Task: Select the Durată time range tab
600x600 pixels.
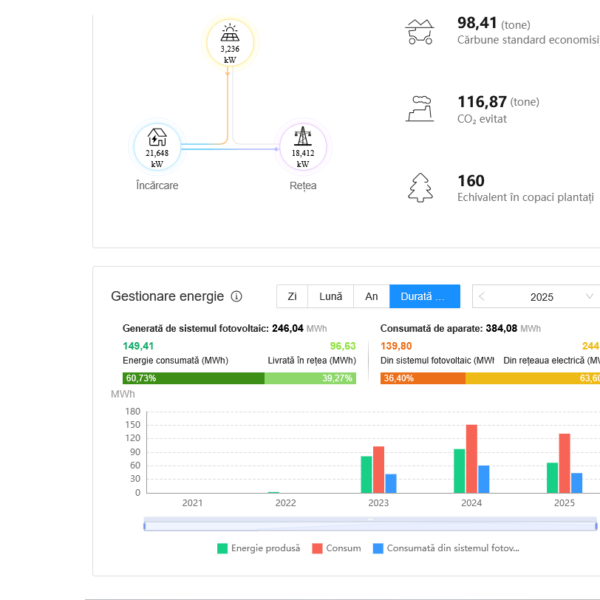Action: tap(424, 297)
